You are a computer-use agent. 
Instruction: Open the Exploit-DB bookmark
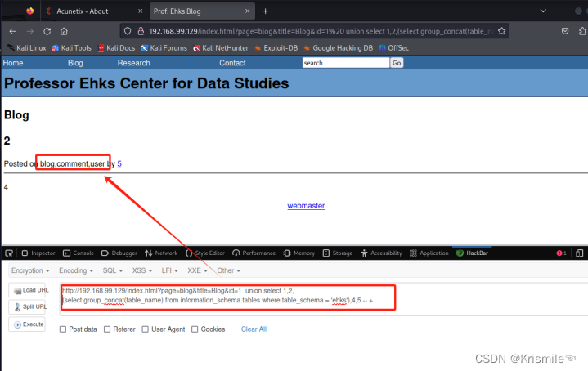pyautogui.click(x=276, y=48)
